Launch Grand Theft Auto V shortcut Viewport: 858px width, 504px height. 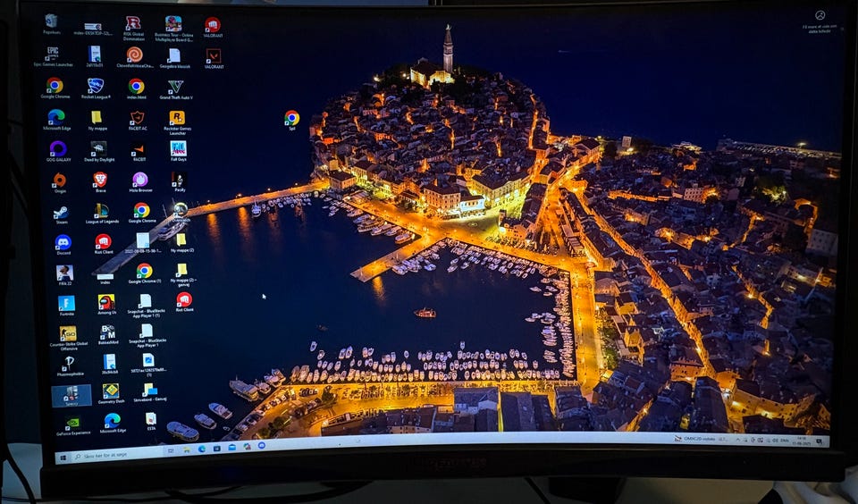click(176, 89)
